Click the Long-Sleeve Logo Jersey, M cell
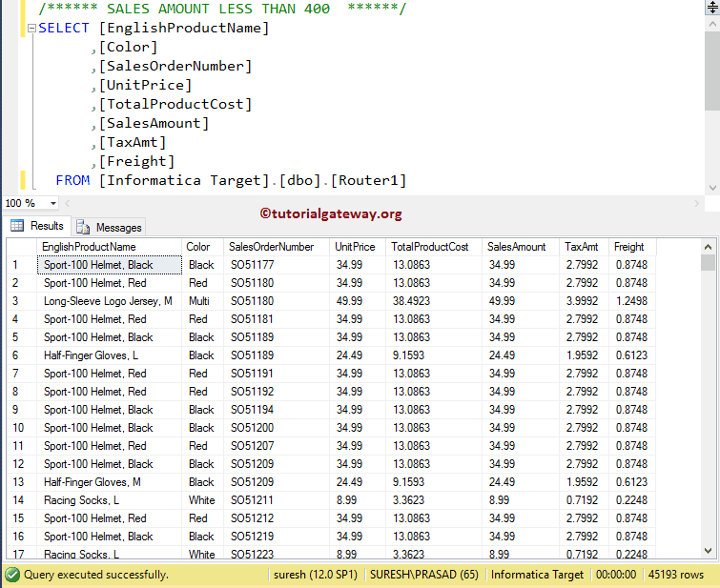This screenshot has height=588, width=720. [108, 301]
